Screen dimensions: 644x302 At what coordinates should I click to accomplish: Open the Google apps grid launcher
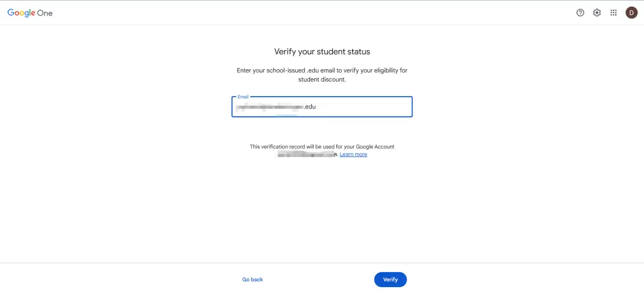(x=614, y=13)
